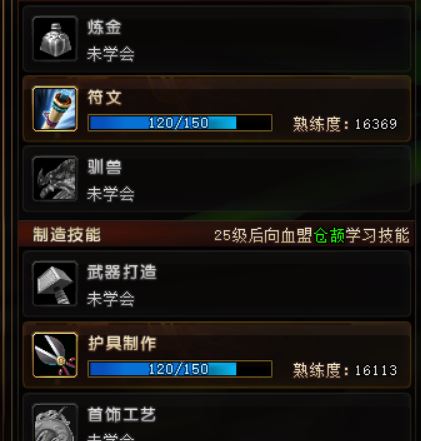
Task: Open the green 仓颉 NPC link
Action: pyautogui.click(x=329, y=236)
